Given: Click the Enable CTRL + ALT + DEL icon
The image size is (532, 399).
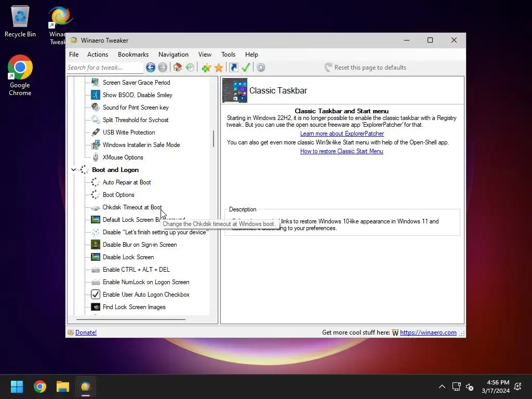Looking at the screenshot, I should 96,270.
